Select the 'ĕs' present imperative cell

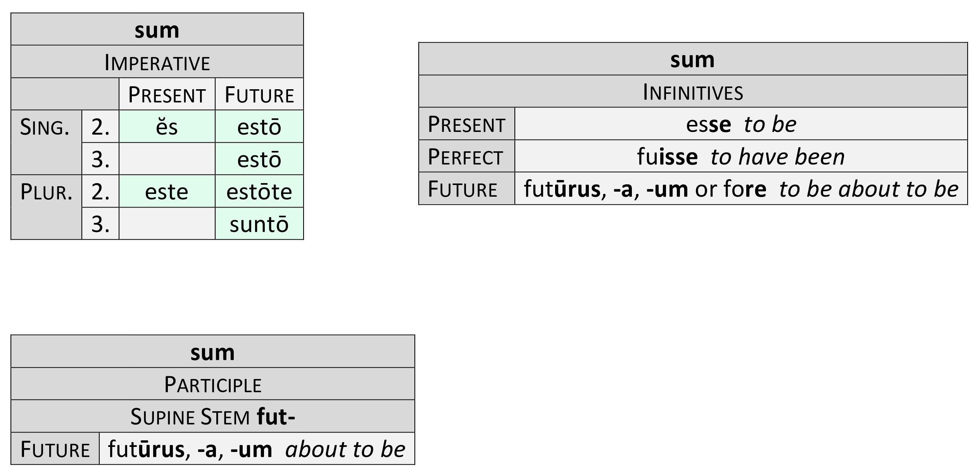pyautogui.click(x=167, y=127)
